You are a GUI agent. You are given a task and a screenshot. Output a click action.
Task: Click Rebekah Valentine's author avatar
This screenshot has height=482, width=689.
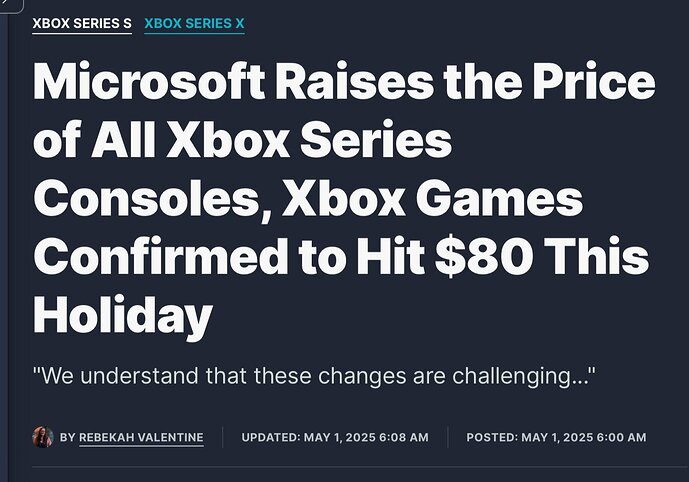pyautogui.click(x=42, y=437)
